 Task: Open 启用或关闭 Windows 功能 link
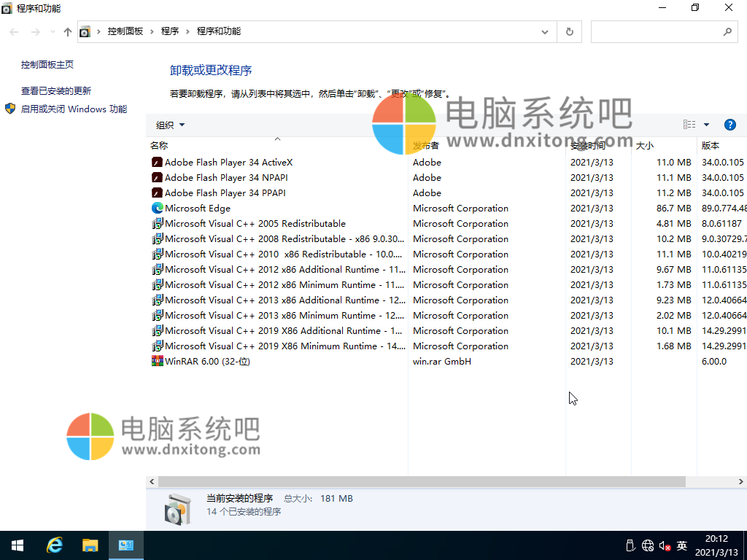(x=74, y=109)
